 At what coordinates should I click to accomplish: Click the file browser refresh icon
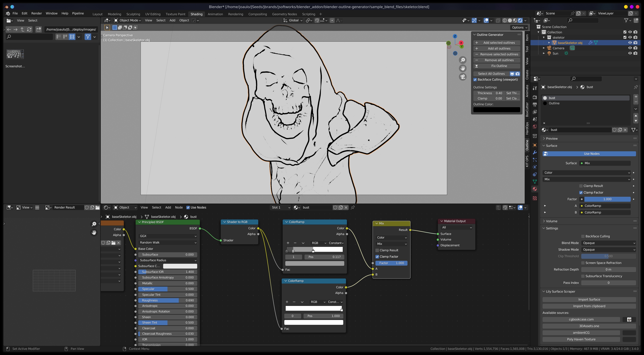[29, 30]
